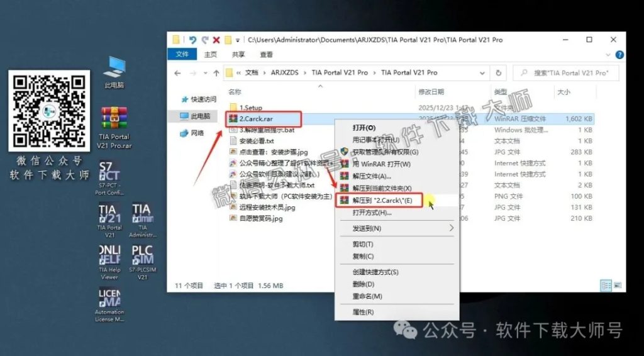Screen dimensions: 644x356
Task: Open the 共享 ribbon tab
Action: coord(238,54)
